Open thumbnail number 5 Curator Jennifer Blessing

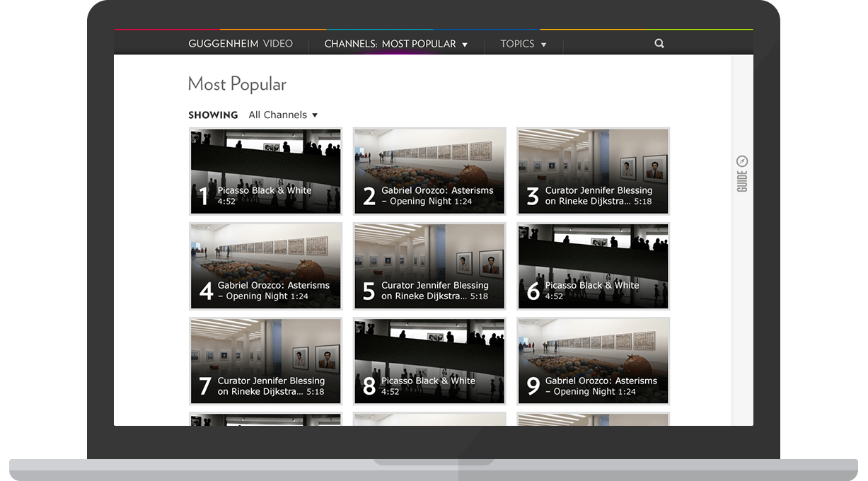[x=429, y=266]
